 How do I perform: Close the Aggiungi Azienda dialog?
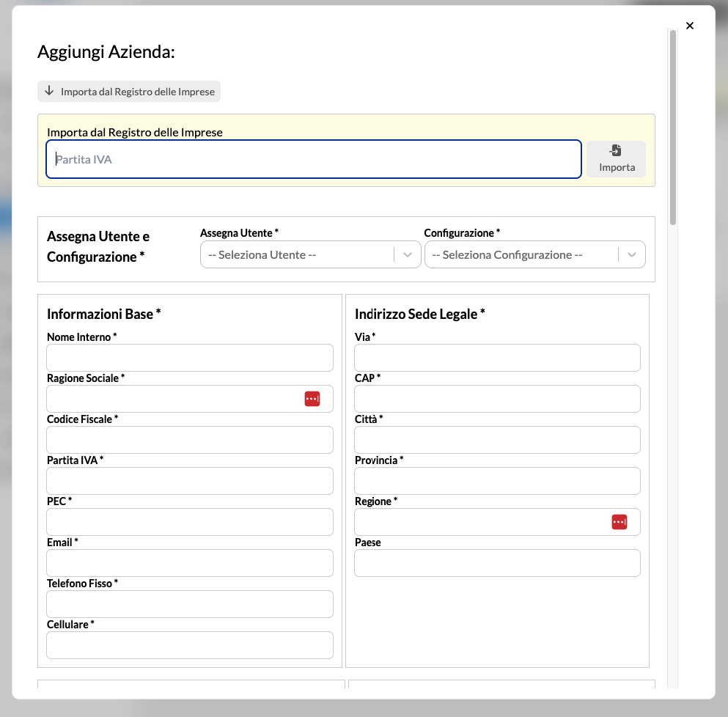(690, 26)
